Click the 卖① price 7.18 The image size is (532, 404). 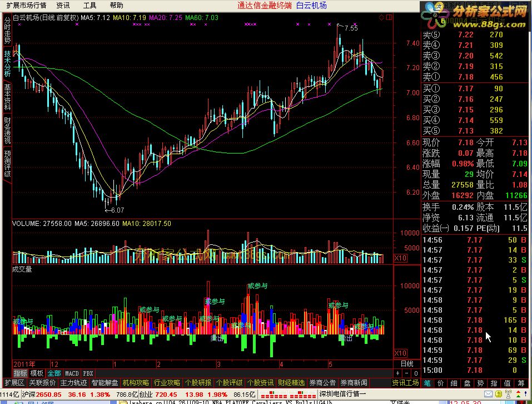pyautogui.click(x=465, y=77)
